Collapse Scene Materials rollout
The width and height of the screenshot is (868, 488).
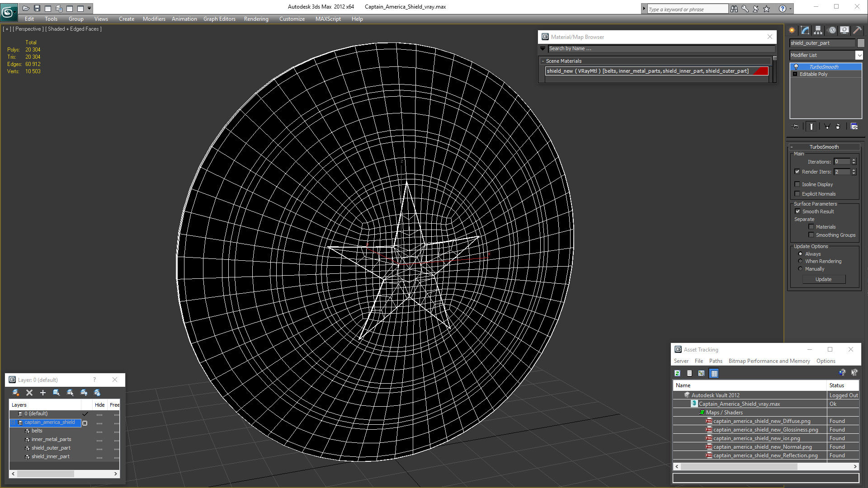click(543, 61)
